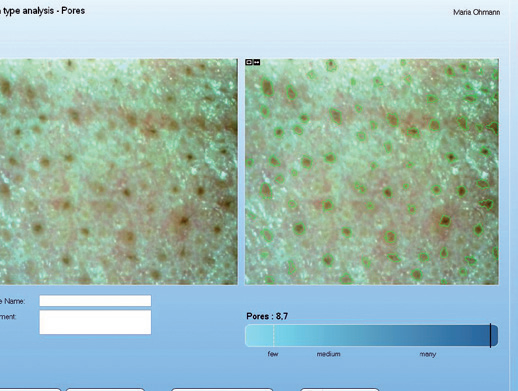Click the 'type analysis - Pores' heading
Image resolution: width=518 pixels, height=391 pixels.
click(x=42, y=11)
